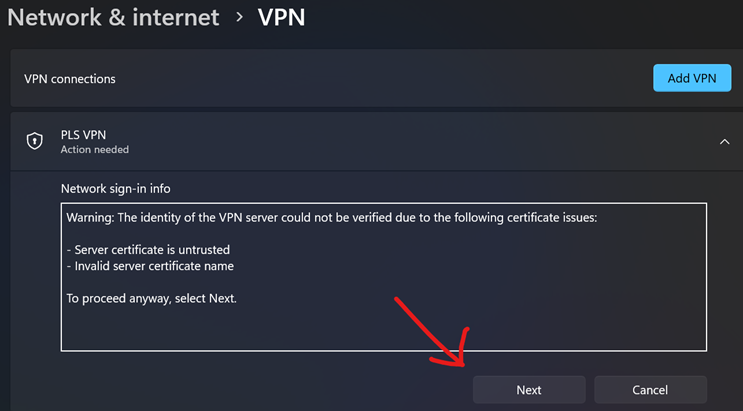Click the Warning identity verification line
The width and height of the screenshot is (743, 411).
tap(331, 217)
